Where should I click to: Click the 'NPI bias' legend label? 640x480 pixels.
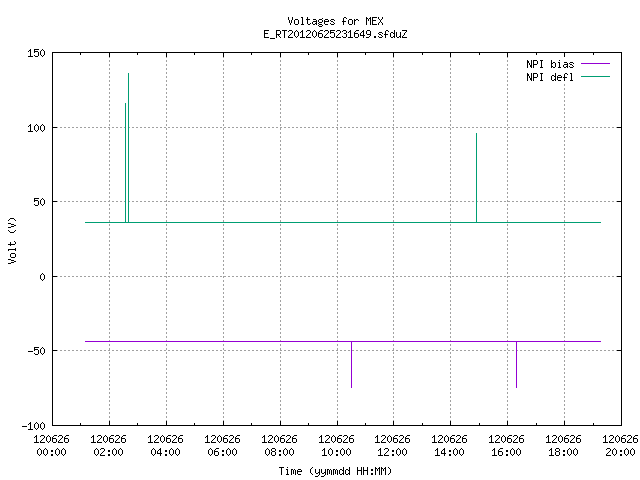pos(550,64)
